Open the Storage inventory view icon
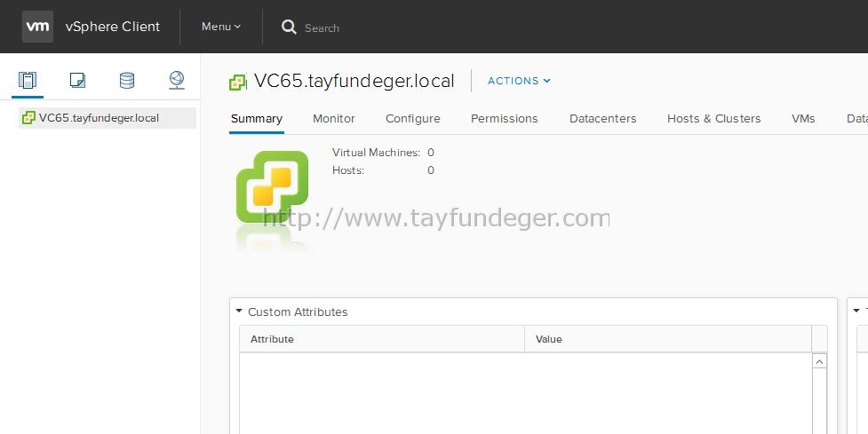Image resolution: width=868 pixels, height=434 pixels. (127, 81)
